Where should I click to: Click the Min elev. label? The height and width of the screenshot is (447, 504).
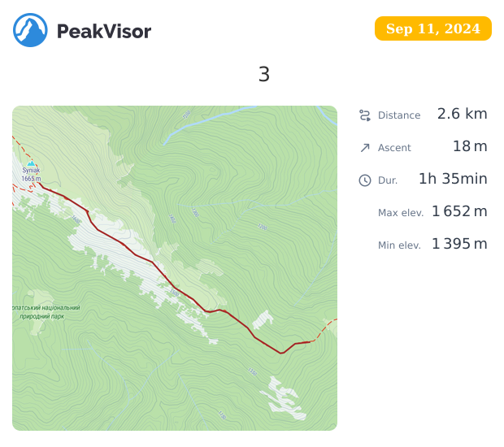pos(399,245)
